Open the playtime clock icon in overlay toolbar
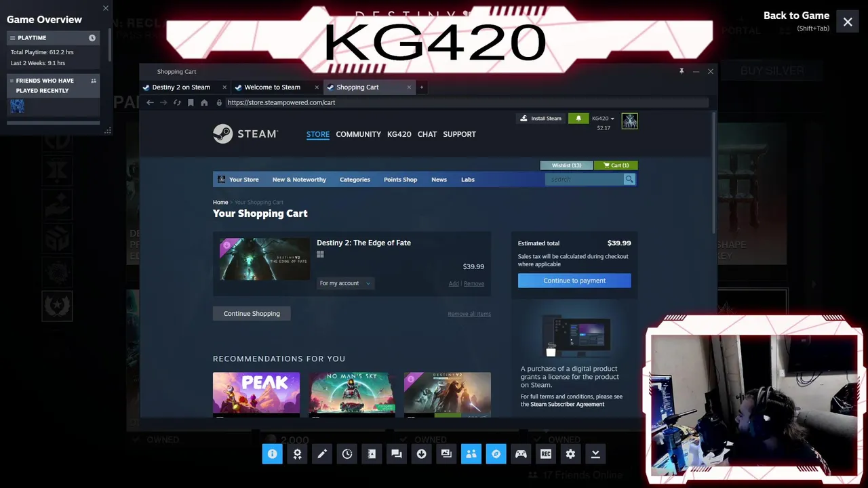The width and height of the screenshot is (868, 488). (347, 454)
